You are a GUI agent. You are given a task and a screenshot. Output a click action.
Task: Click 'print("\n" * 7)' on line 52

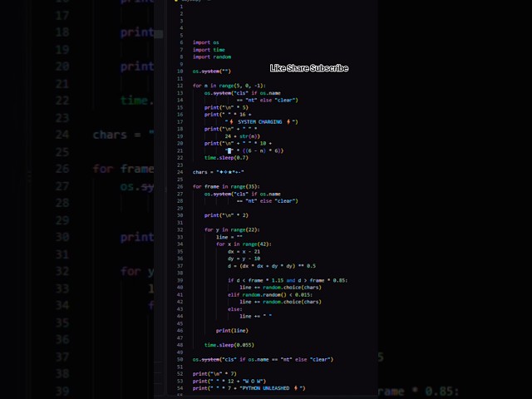coord(214,374)
